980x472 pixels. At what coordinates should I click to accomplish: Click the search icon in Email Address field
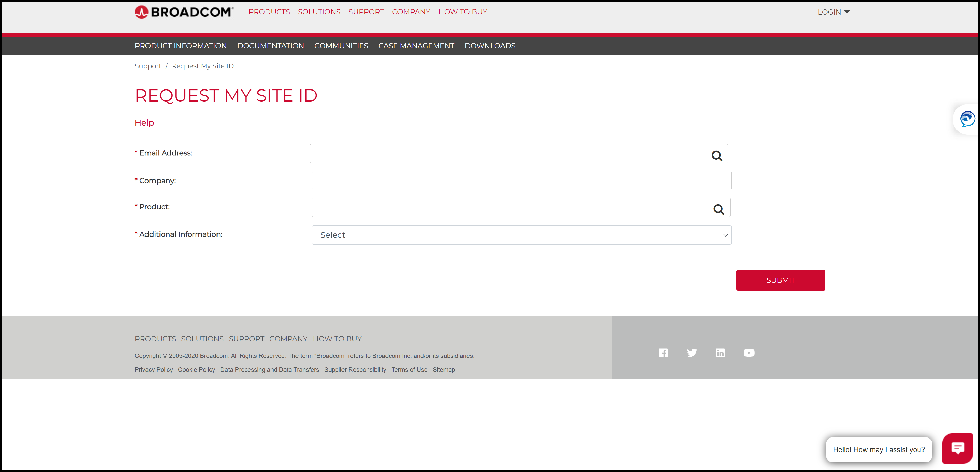[x=717, y=155]
